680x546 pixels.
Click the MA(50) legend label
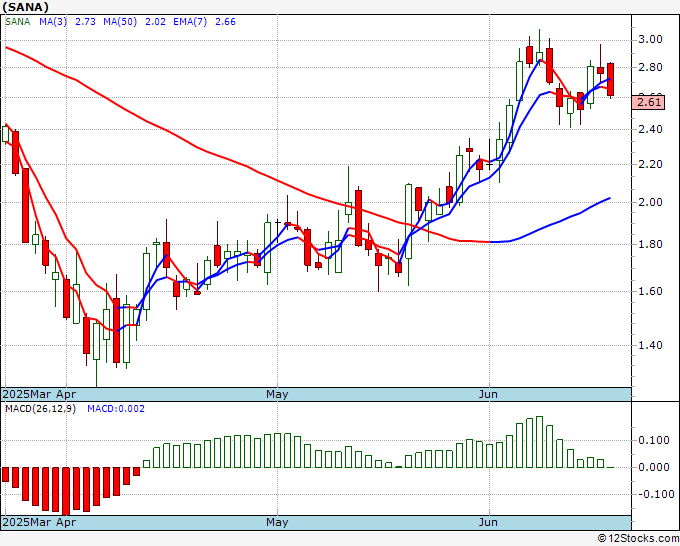(x=120, y=22)
